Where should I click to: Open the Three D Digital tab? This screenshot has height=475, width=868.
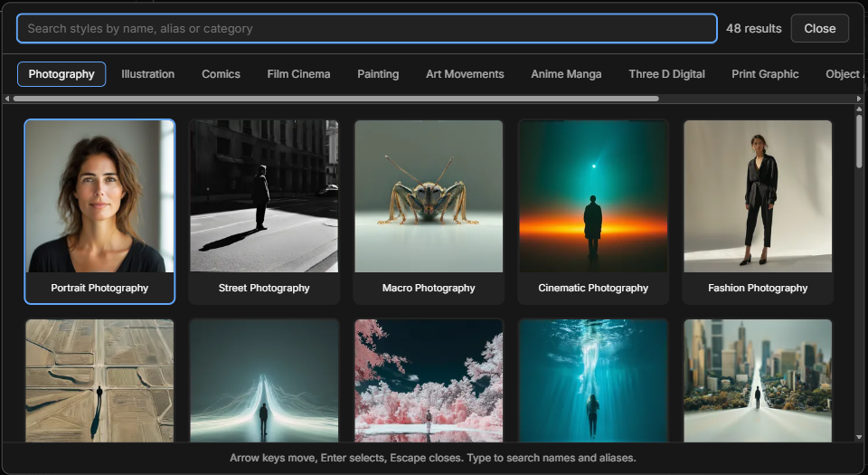pos(666,74)
